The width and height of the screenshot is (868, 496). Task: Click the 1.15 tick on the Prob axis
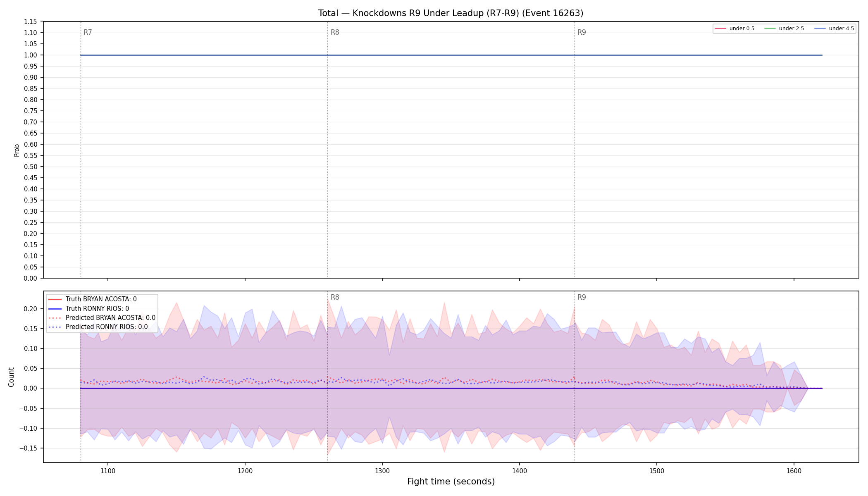[31, 22]
